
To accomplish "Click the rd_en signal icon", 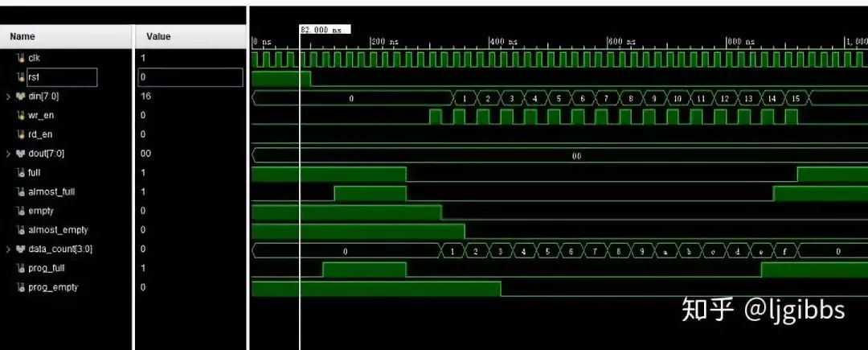I will point(21,134).
